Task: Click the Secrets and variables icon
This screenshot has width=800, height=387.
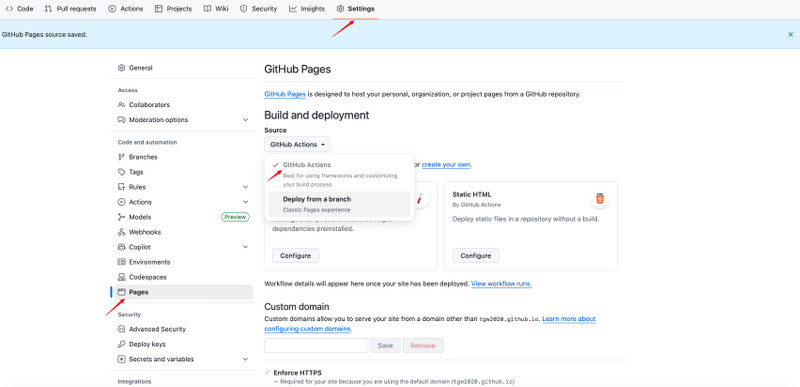Action: (121, 359)
